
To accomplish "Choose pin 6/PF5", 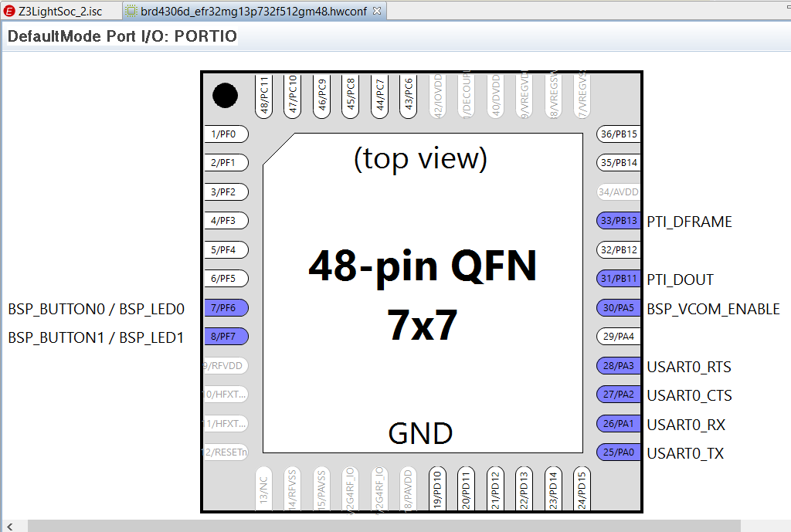I will pyautogui.click(x=226, y=279).
